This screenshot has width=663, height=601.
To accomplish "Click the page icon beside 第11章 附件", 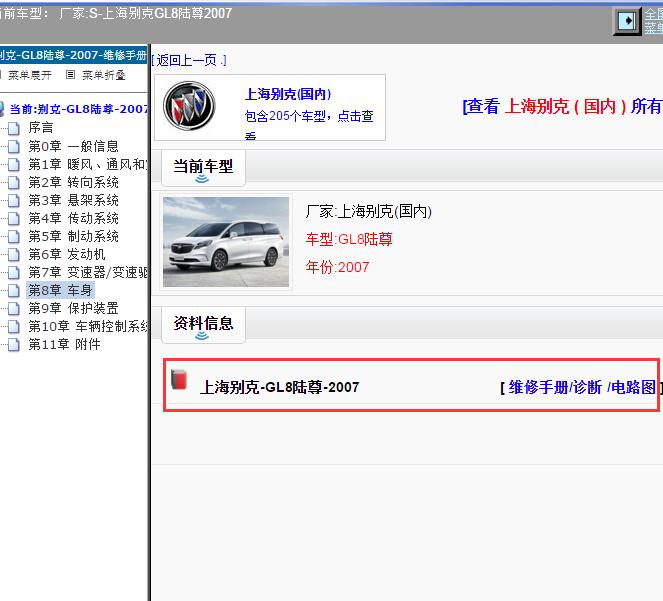I will pos(14,344).
